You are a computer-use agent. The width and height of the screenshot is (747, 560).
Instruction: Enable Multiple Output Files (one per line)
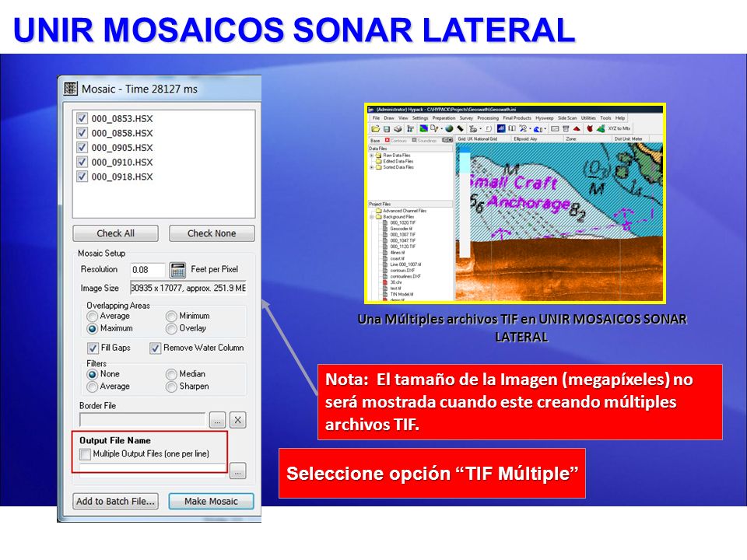[85, 453]
